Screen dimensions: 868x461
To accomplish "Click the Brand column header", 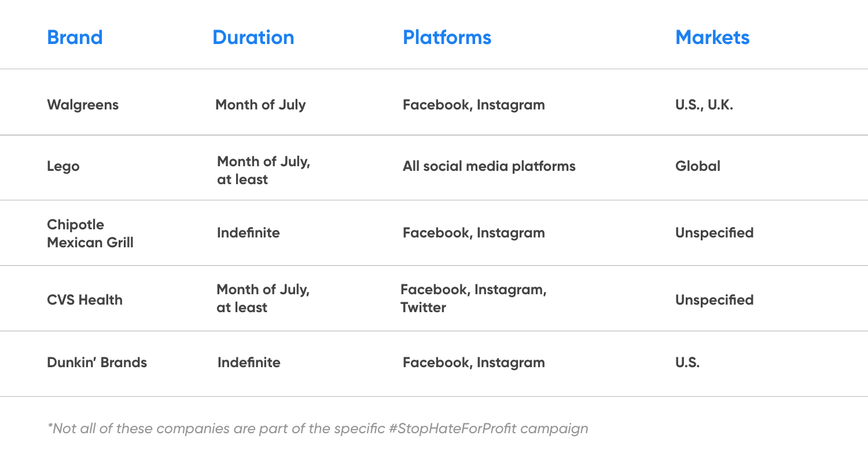I will click(75, 38).
